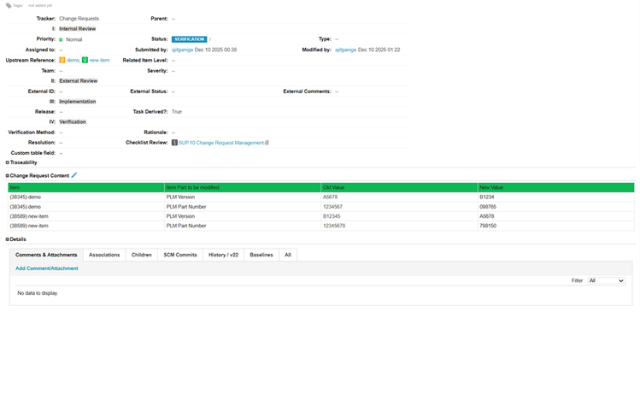Image resolution: width=640 pixels, height=400 pixels.
Task: Click the Internal Review section heading
Action: pos(78,29)
